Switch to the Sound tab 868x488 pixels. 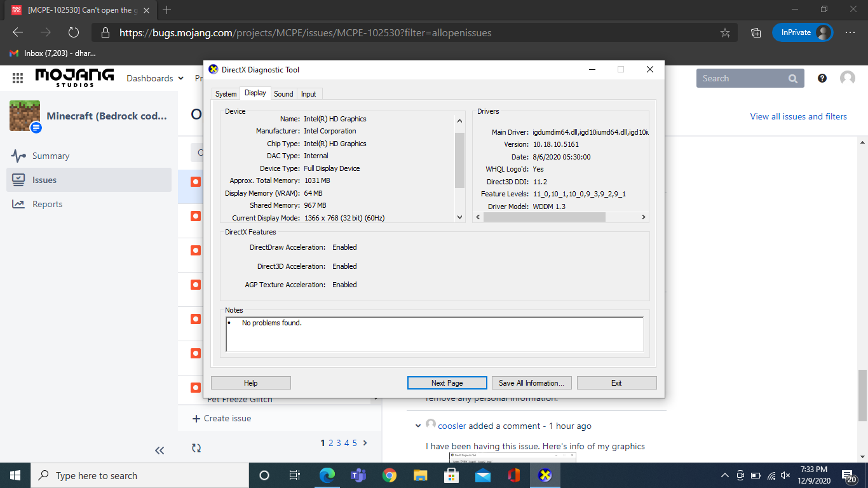283,94
